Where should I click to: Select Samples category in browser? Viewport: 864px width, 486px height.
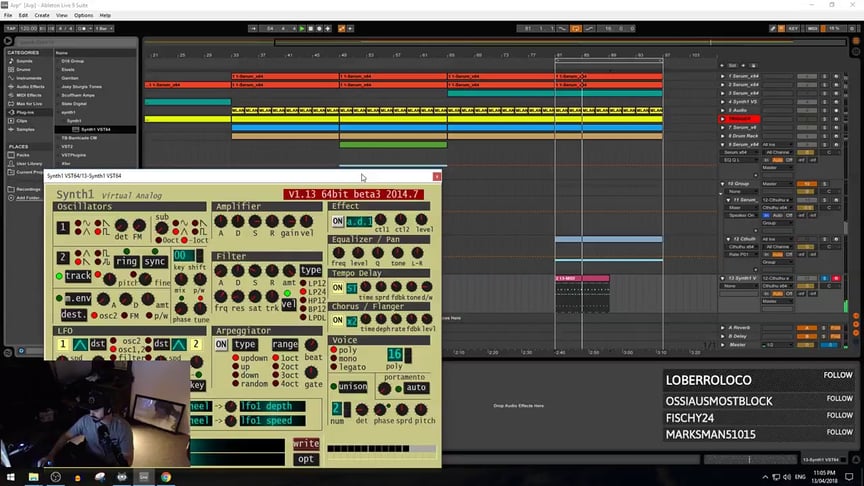click(x=25, y=129)
